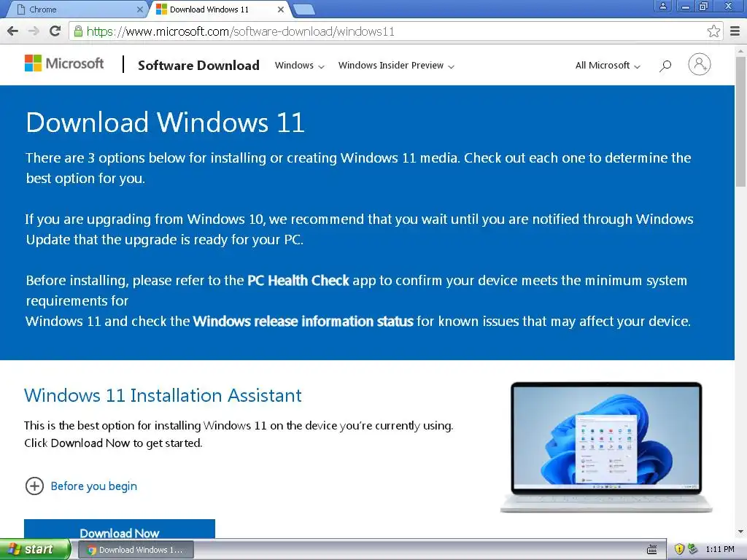This screenshot has height=560, width=747.
Task: Click the Windows 11 laptop image
Action: coord(606,447)
